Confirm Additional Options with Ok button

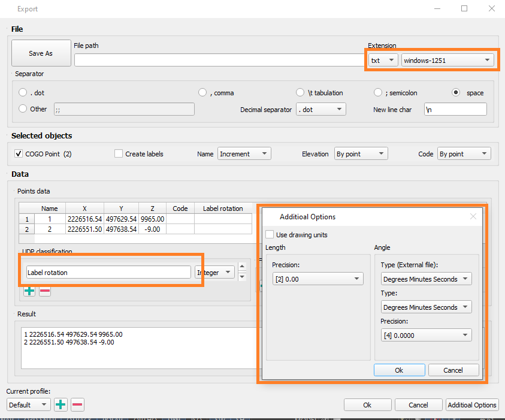coord(399,370)
